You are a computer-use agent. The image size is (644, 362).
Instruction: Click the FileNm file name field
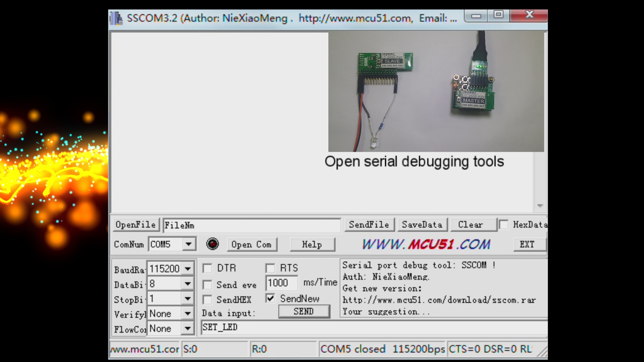[252, 225]
